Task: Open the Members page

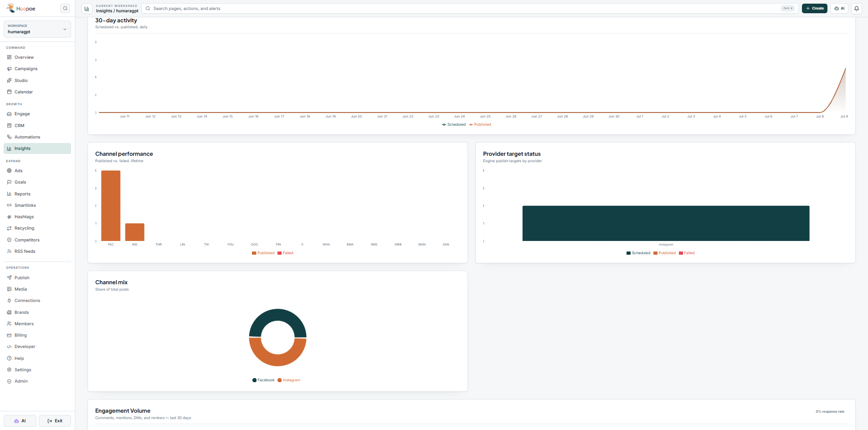Action: [37, 324]
